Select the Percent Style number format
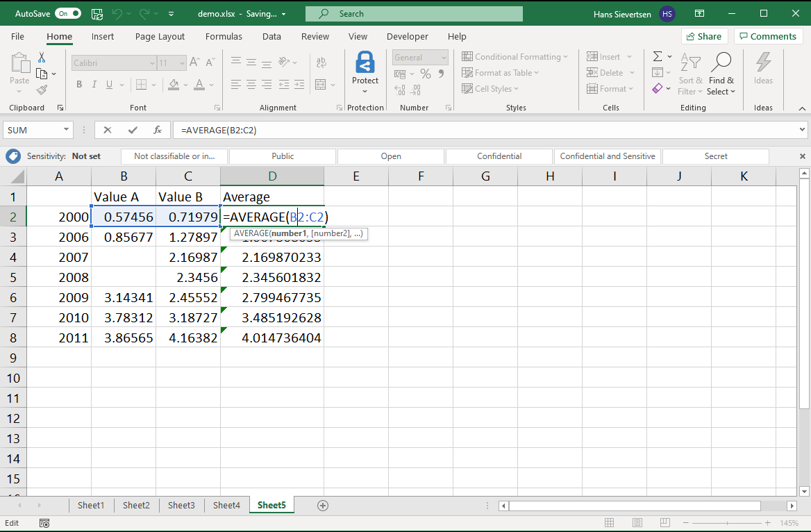The height and width of the screenshot is (532, 811). (425, 72)
